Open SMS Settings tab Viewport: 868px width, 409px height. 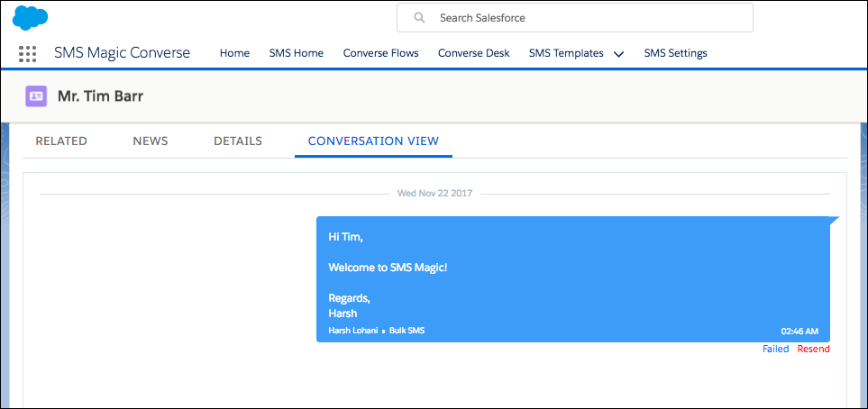pos(675,53)
